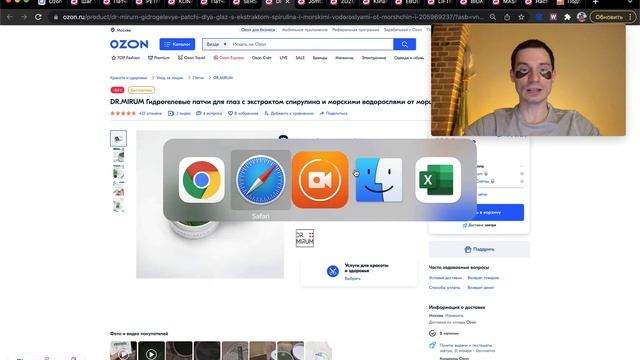Viewport: 640px width, 360px height.
Task: Open Ozon Express menu item
Action: click(229, 58)
